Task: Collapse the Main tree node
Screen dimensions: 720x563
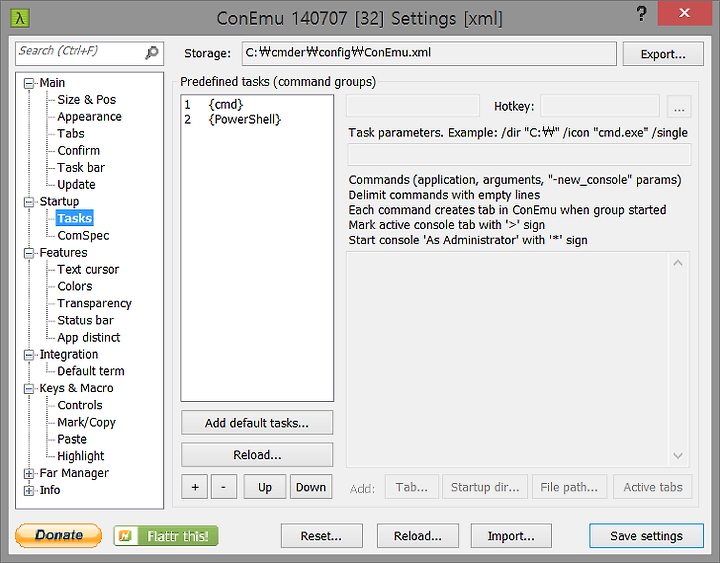Action: click(x=29, y=83)
